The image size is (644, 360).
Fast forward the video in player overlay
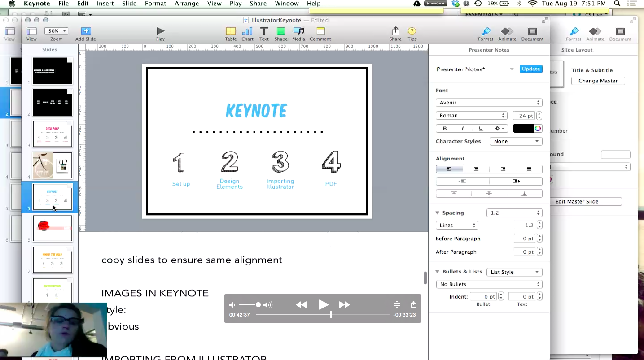click(344, 305)
